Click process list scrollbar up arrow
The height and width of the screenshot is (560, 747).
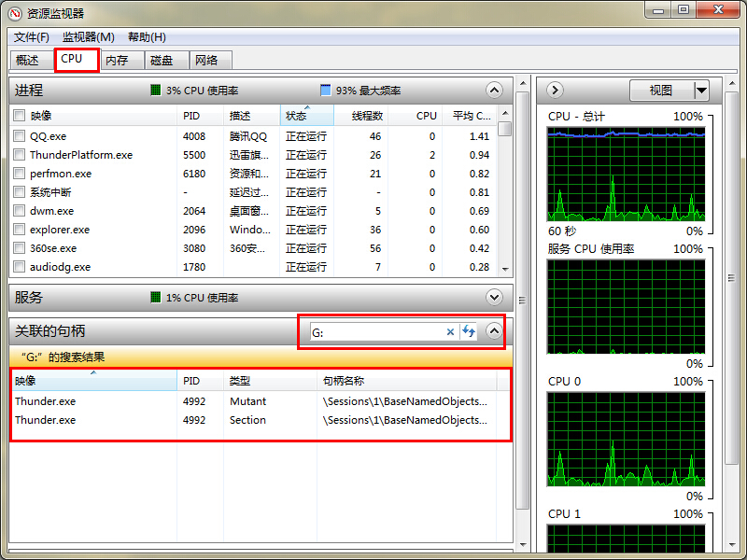tap(505, 113)
